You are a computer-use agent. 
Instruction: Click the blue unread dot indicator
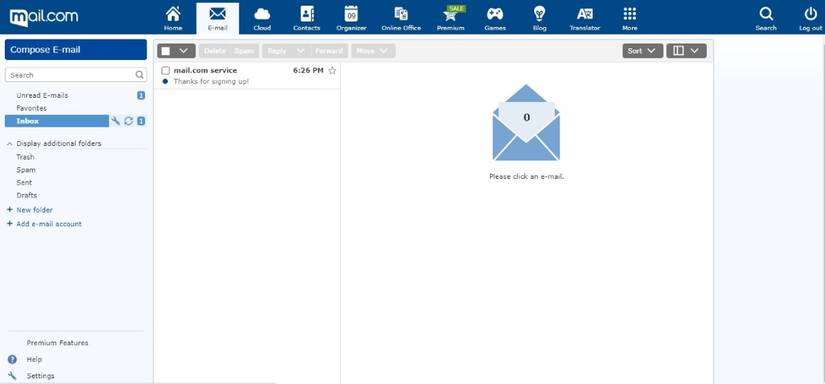[165, 82]
